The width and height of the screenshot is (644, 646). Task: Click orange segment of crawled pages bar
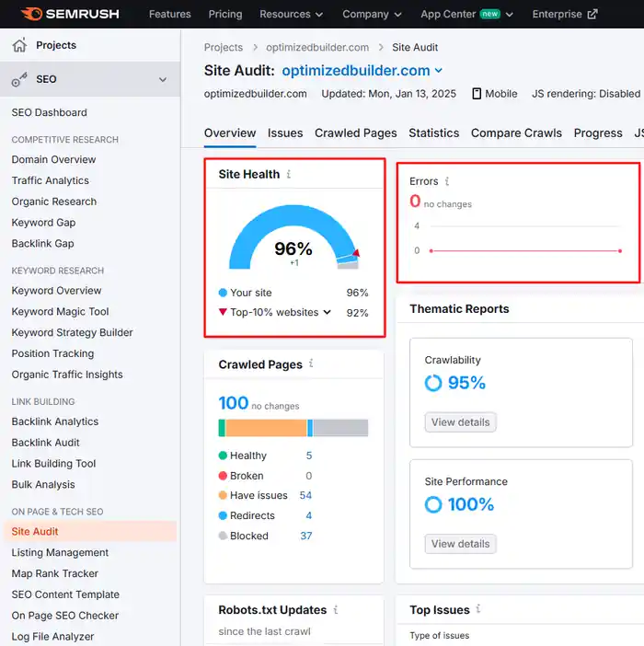266,428
